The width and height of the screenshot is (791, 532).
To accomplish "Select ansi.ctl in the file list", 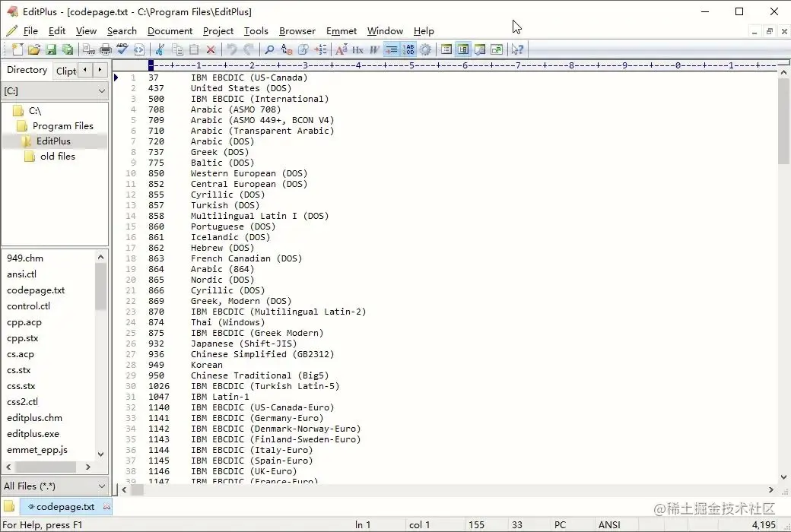I will [x=22, y=274].
